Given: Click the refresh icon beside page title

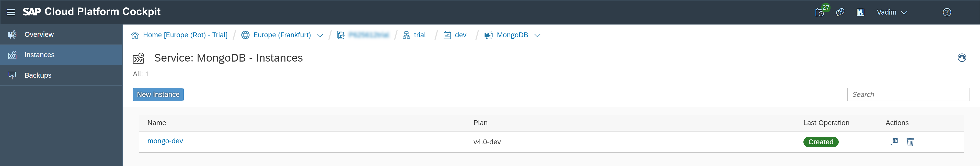Looking at the screenshot, I should [x=961, y=58].
